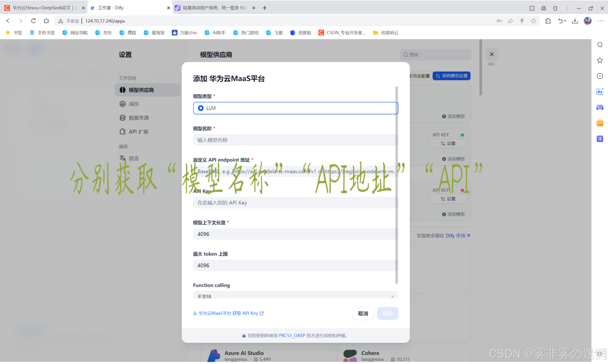Click the dialog's vertical scrollbar
Image resolution: width=608 pixels, height=364 pixels.
point(396,185)
